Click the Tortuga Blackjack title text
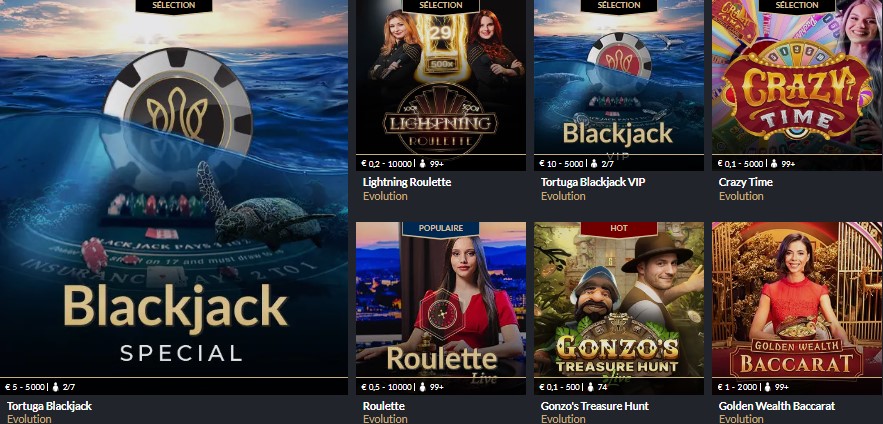The height and width of the screenshot is (424, 883). click(49, 406)
